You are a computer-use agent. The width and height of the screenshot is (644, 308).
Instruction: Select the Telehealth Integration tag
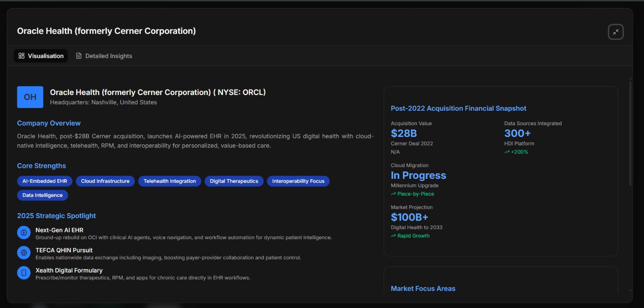click(169, 181)
